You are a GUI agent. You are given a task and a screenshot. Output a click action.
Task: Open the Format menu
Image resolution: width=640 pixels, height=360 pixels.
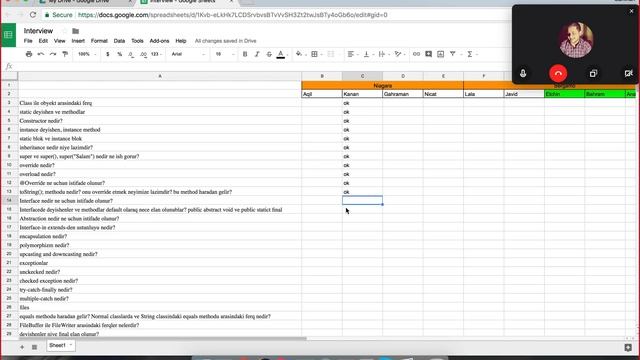[99, 41]
